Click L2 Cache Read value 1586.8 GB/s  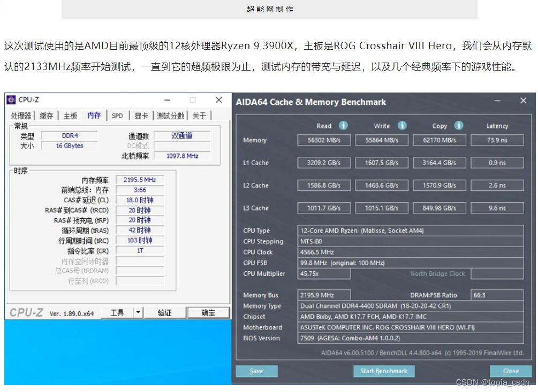tap(324, 186)
